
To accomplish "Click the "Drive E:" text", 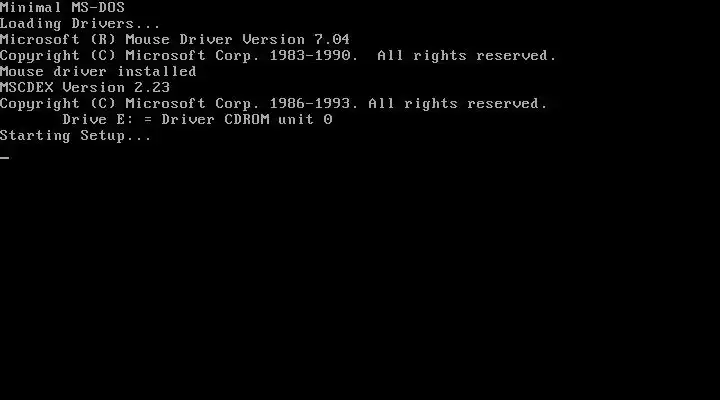I will (98, 119).
